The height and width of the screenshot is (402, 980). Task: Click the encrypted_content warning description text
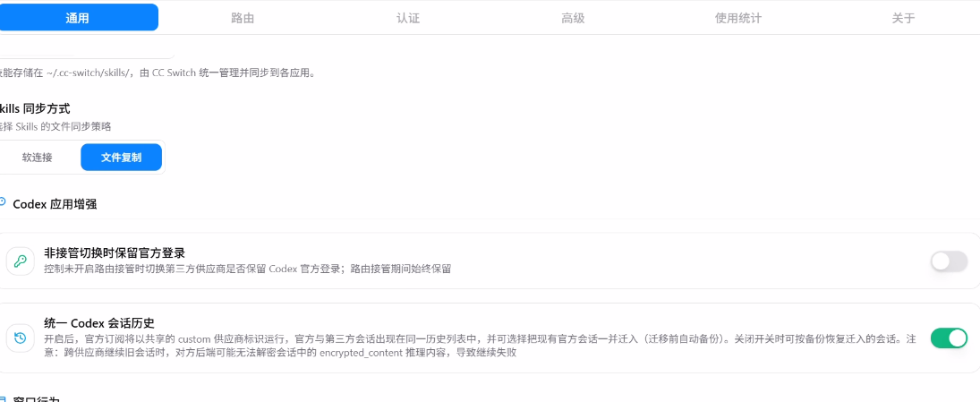481,346
